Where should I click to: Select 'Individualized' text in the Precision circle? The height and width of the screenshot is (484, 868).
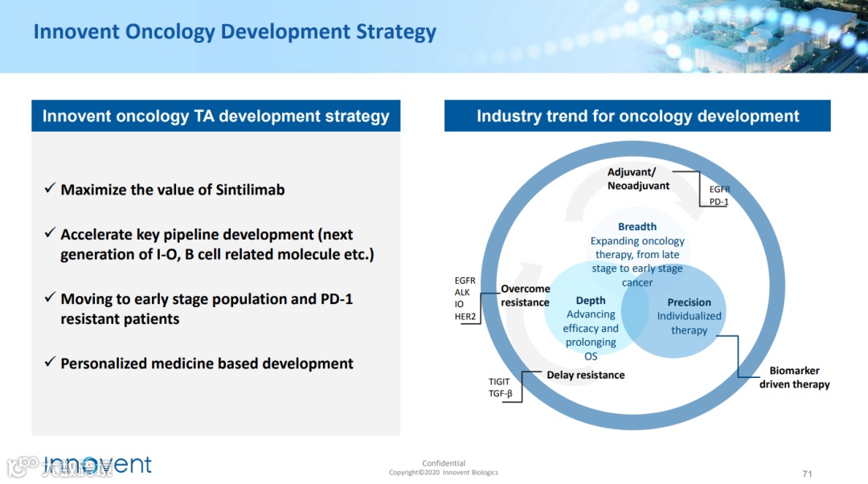[690, 316]
